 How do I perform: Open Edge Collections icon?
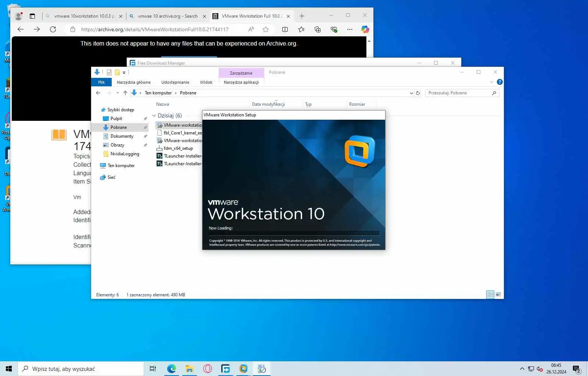point(318,29)
